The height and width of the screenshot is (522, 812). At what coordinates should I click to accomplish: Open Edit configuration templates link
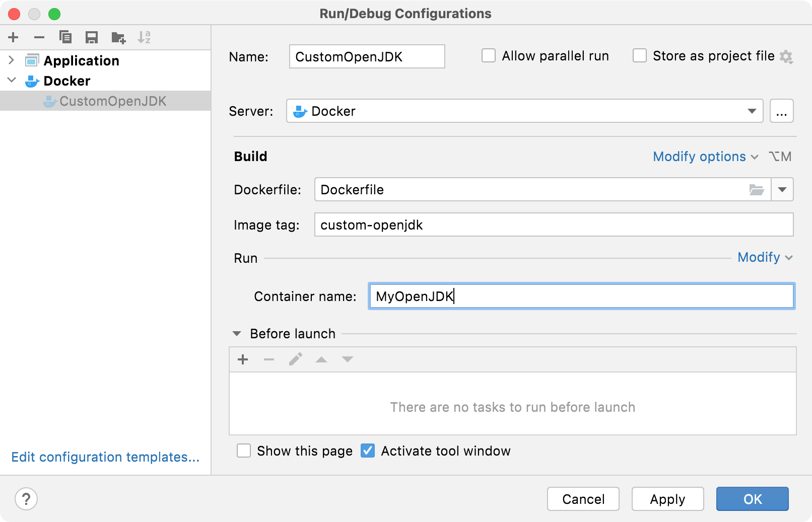(x=105, y=457)
